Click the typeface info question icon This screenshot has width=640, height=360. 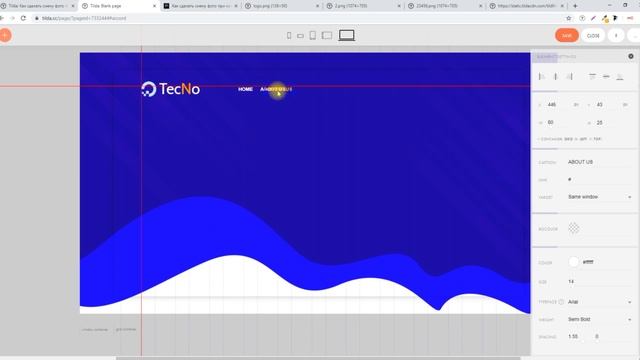[561, 302]
